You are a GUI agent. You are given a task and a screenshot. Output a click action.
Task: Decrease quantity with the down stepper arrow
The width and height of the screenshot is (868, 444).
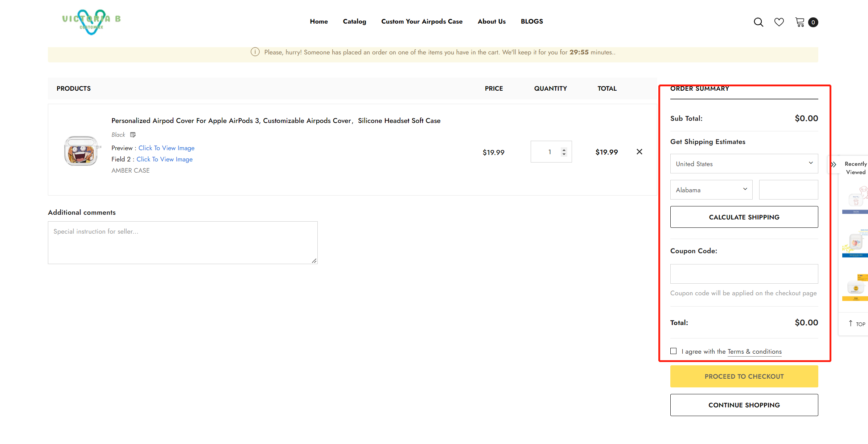point(564,154)
